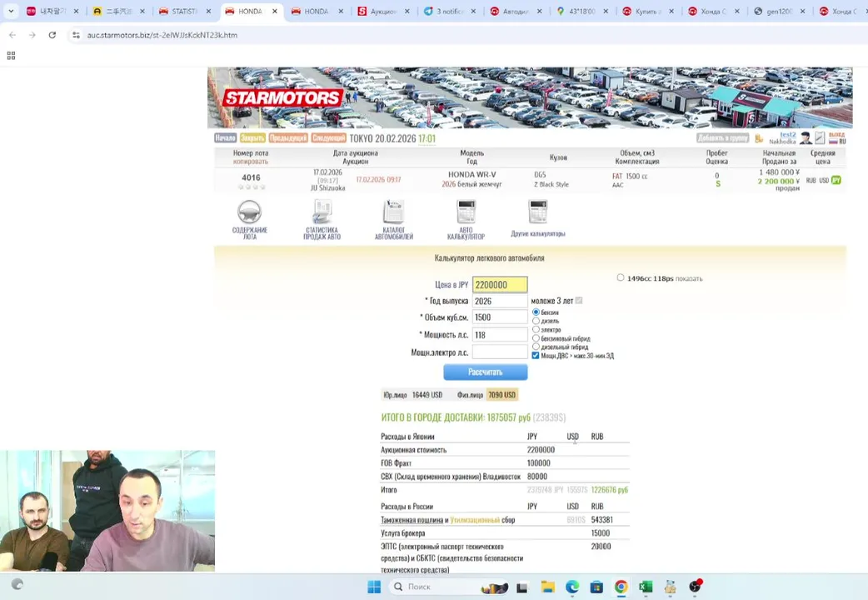Select the 1496cc 118ps radio option
868x600 pixels.
coord(620,277)
